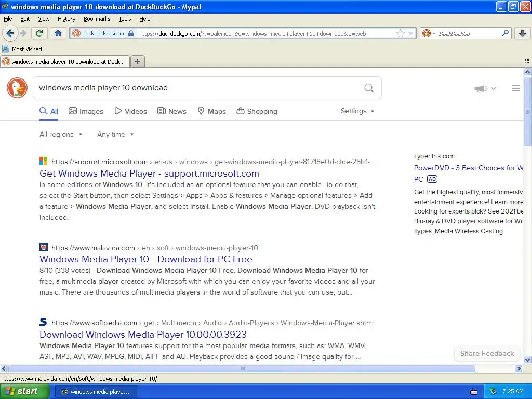Switch to the Videos search tab
532x399 pixels.
(130, 111)
